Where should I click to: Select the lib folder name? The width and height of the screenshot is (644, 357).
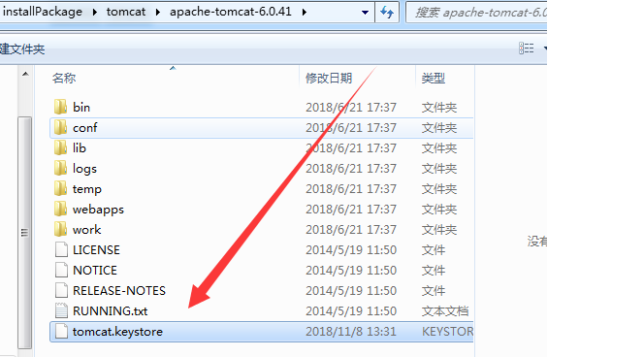(x=80, y=147)
